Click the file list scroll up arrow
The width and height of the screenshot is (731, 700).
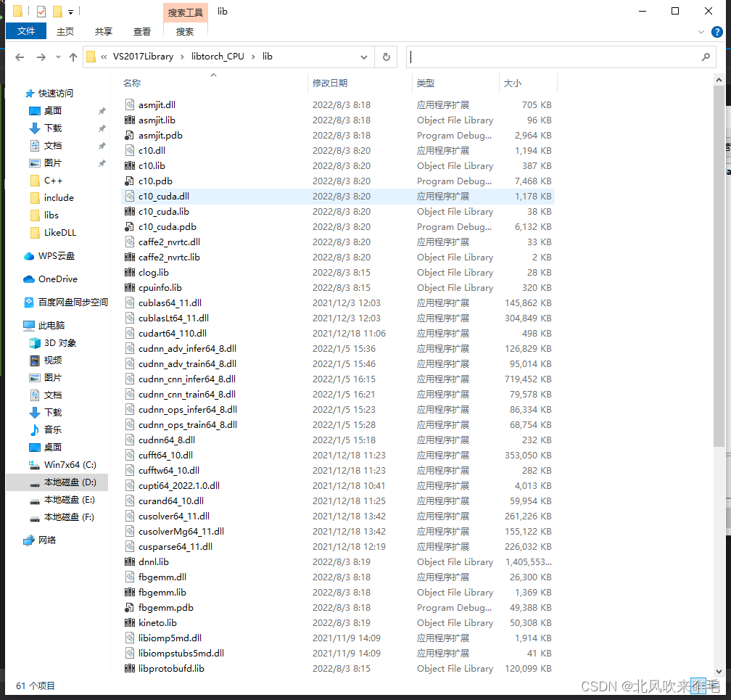pos(719,80)
